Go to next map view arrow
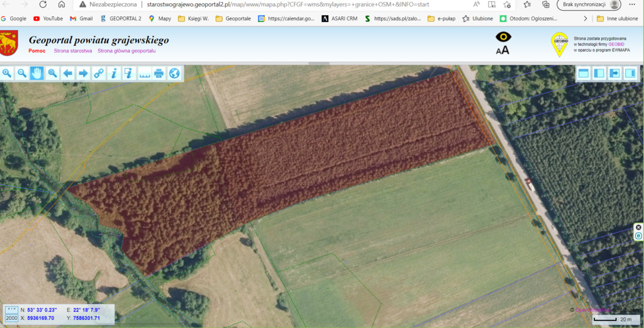The height and width of the screenshot is (328, 644). click(83, 73)
